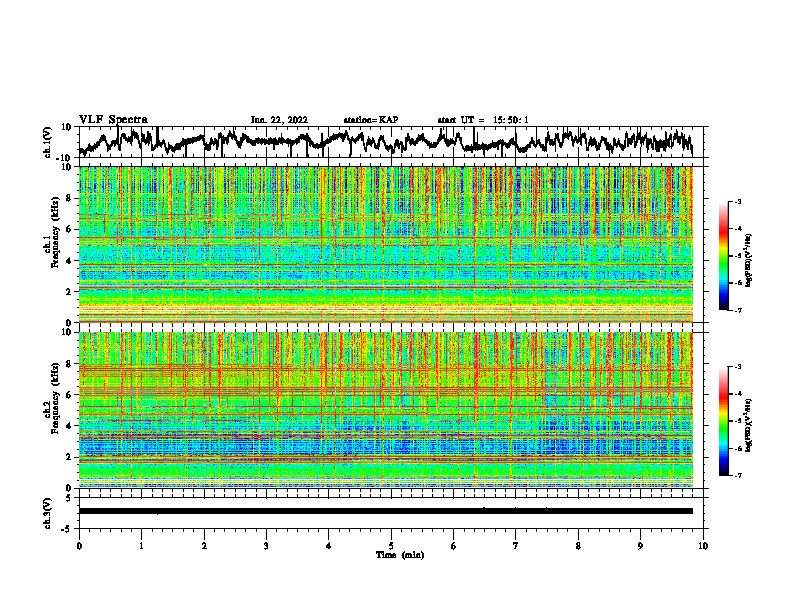Click the '-5' tick on ch.3 voltage axis

67,529
